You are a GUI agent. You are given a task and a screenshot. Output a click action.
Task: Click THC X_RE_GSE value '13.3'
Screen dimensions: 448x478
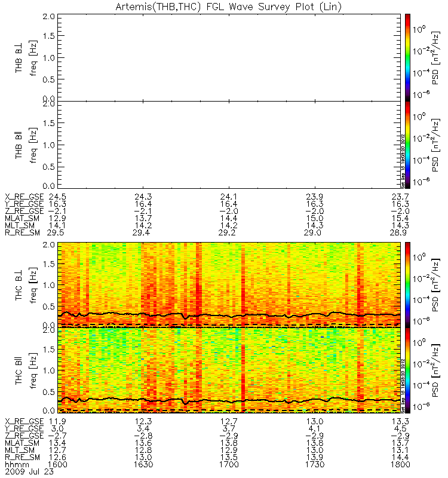click(400, 421)
